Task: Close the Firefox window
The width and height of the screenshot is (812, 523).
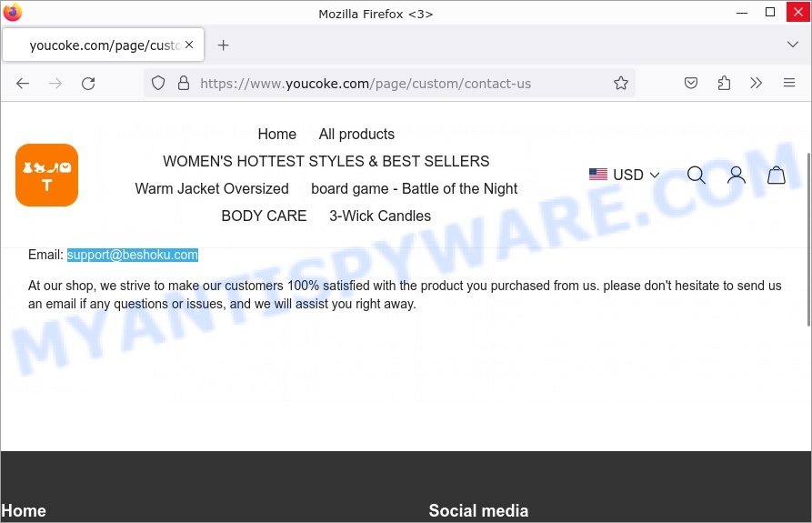Action: [x=798, y=12]
